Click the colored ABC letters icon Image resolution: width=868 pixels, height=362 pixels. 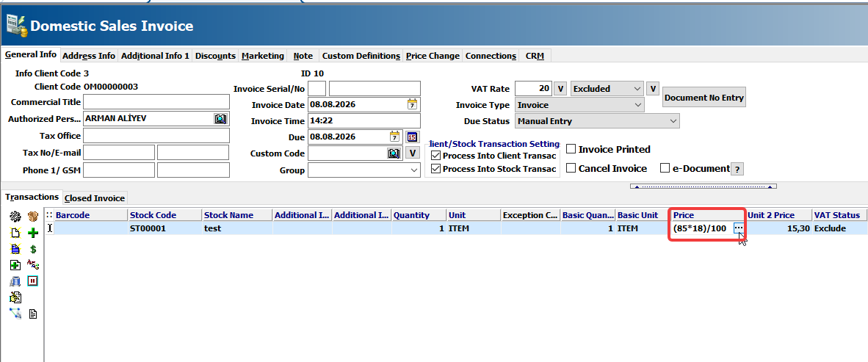[33, 264]
